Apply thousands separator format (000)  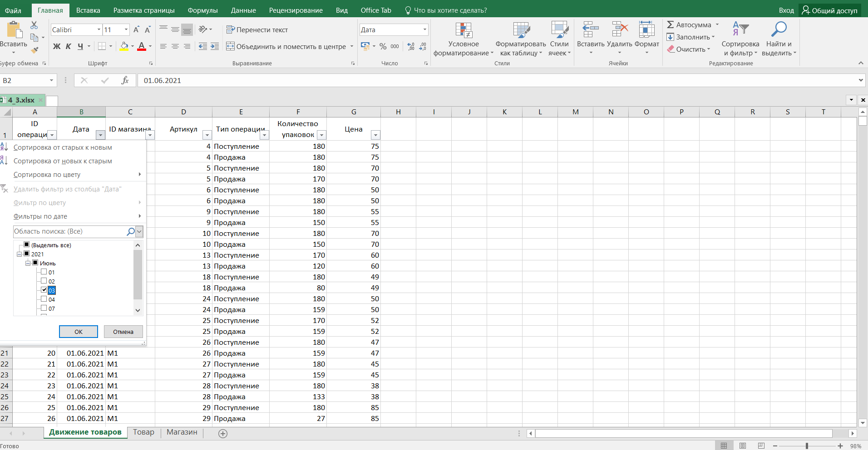tap(395, 46)
